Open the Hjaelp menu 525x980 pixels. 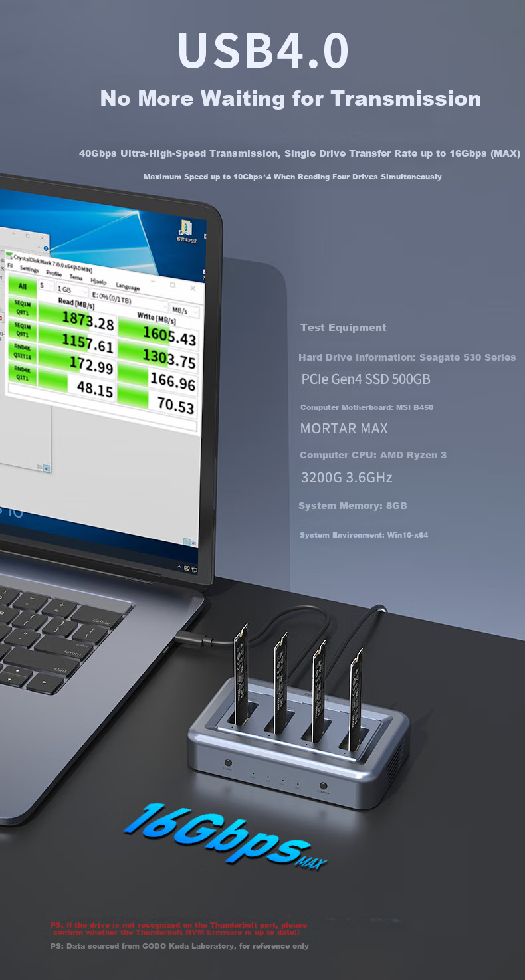(98, 282)
